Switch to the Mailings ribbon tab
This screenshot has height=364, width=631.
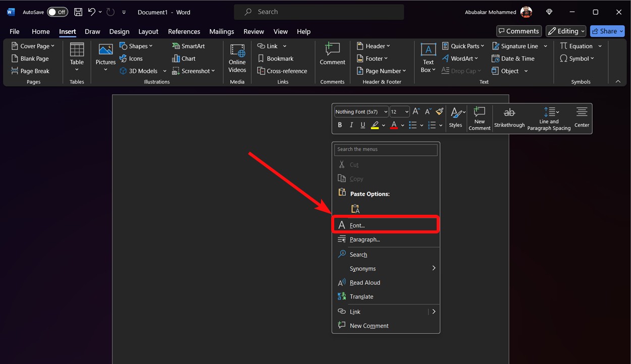pos(221,31)
